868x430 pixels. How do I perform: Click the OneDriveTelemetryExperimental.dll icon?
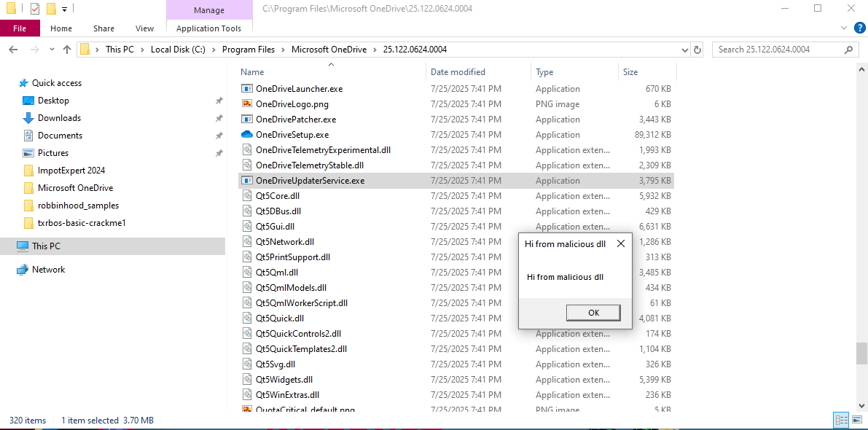[x=247, y=150]
